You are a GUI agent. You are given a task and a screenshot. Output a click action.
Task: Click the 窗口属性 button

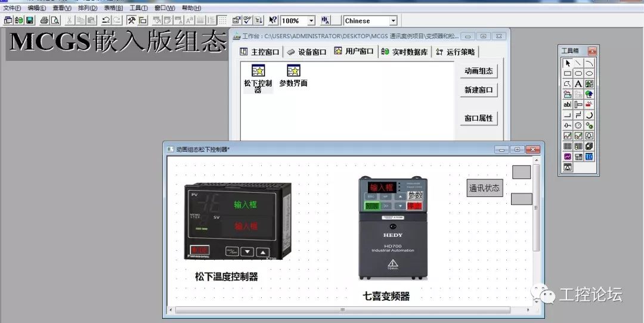click(x=478, y=118)
